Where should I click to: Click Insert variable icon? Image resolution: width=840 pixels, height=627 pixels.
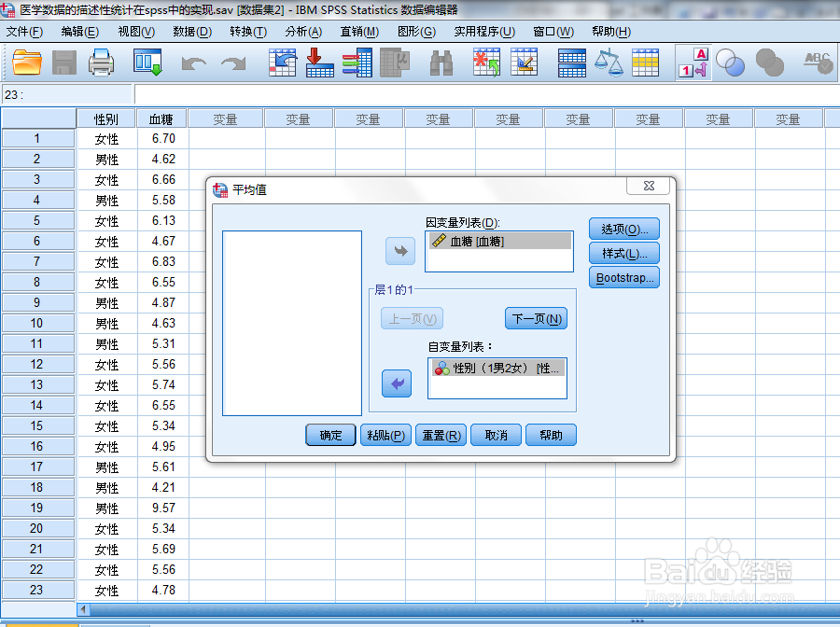tap(524, 63)
